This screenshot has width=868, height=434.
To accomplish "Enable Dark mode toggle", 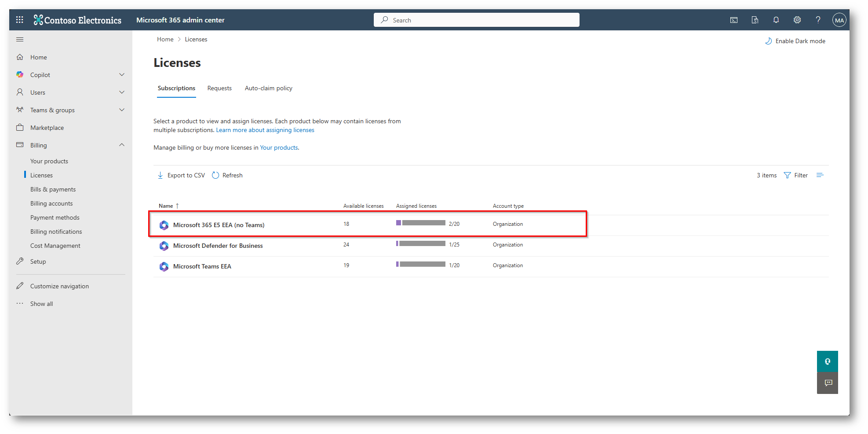I will (795, 41).
